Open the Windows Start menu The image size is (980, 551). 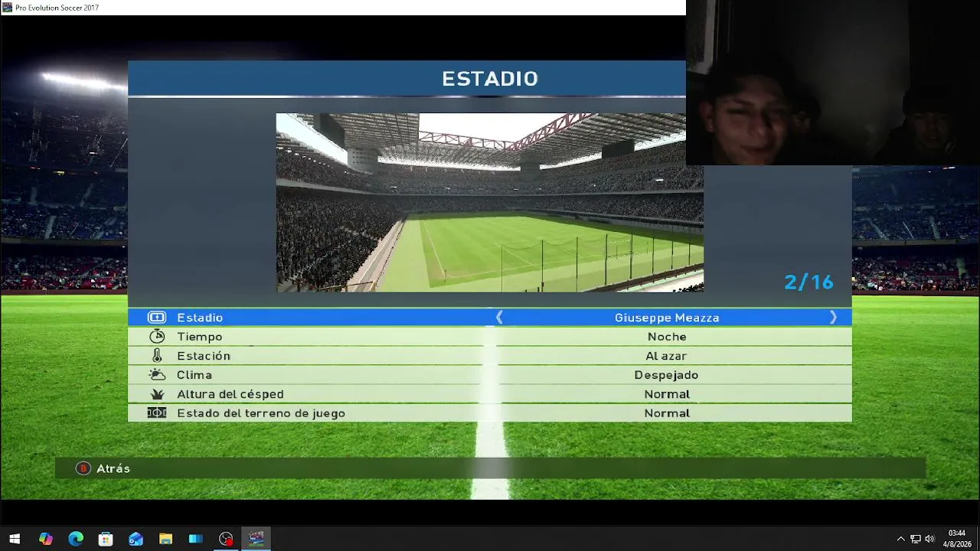pos(15,539)
